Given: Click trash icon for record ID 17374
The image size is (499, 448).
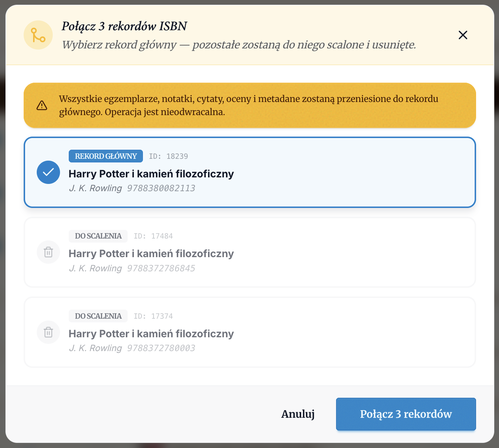Looking at the screenshot, I should pos(48,332).
